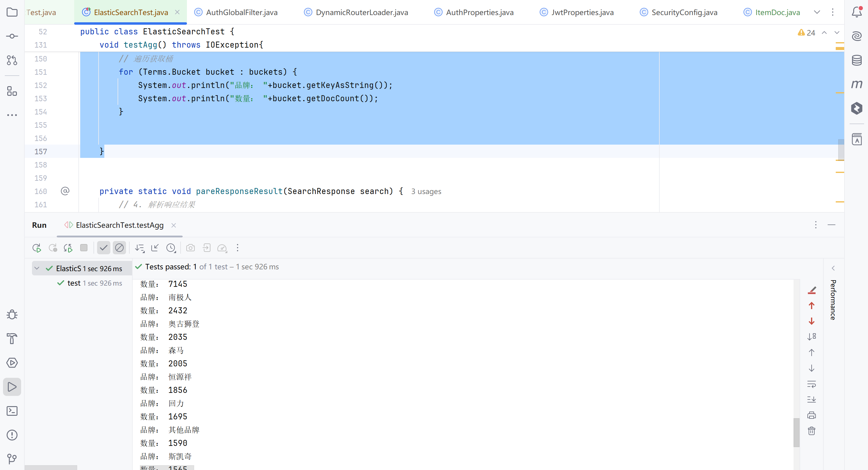The height and width of the screenshot is (470, 868).
Task: Open the Terminal tool window
Action: (x=12, y=411)
